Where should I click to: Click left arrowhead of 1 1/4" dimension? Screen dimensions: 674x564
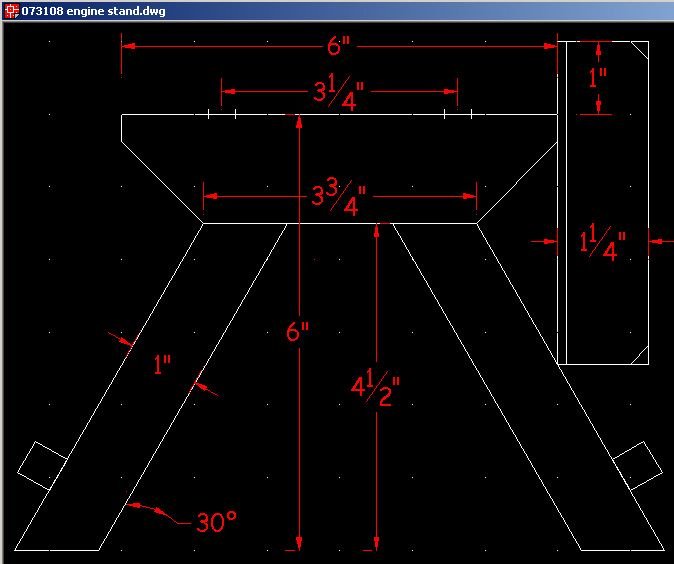(x=549, y=240)
